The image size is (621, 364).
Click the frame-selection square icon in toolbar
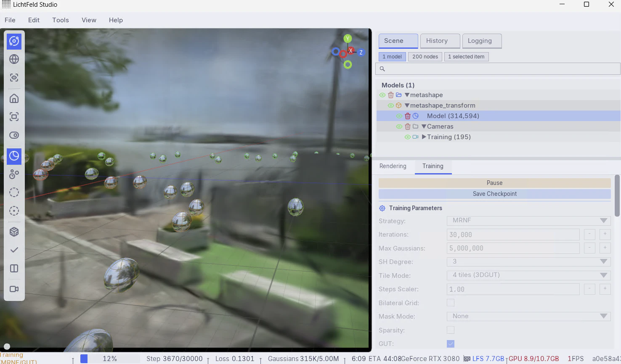[x=14, y=117]
